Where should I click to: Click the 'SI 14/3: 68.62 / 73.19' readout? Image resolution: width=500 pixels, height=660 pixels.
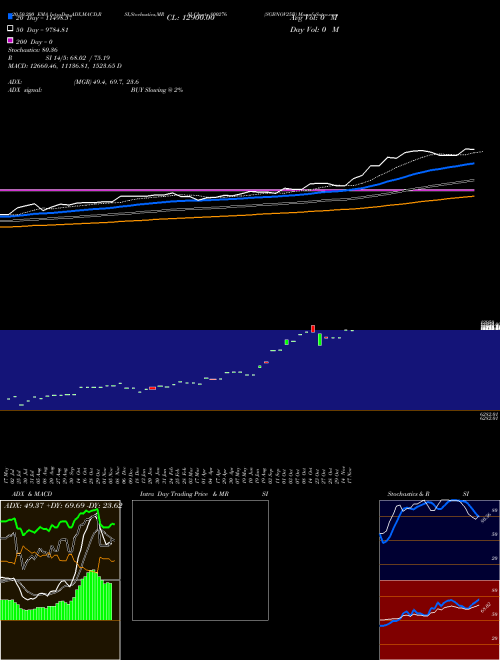click(x=77, y=58)
